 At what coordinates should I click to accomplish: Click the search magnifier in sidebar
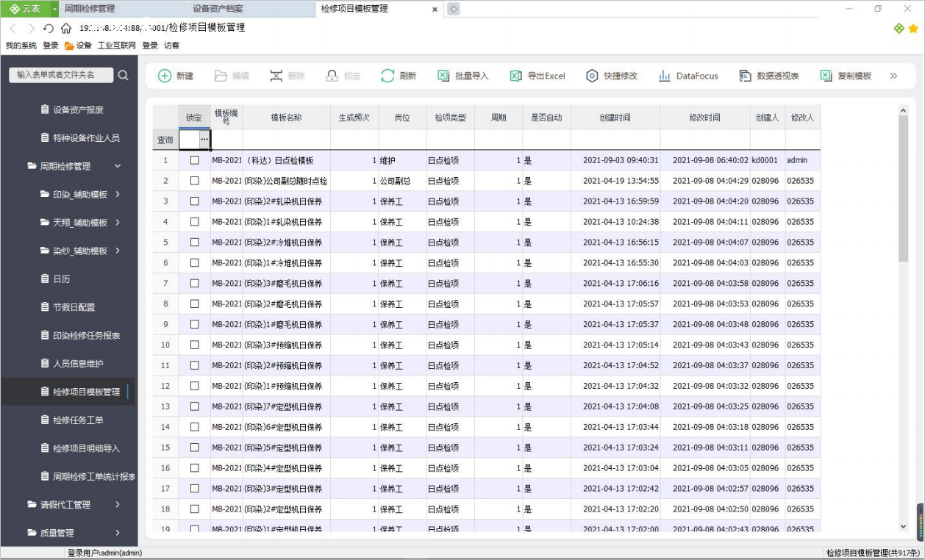point(123,75)
